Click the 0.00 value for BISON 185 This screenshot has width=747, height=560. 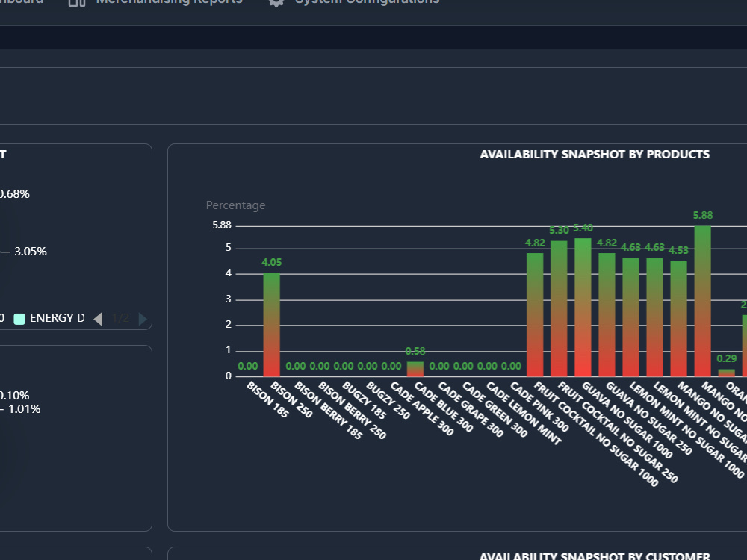click(248, 366)
